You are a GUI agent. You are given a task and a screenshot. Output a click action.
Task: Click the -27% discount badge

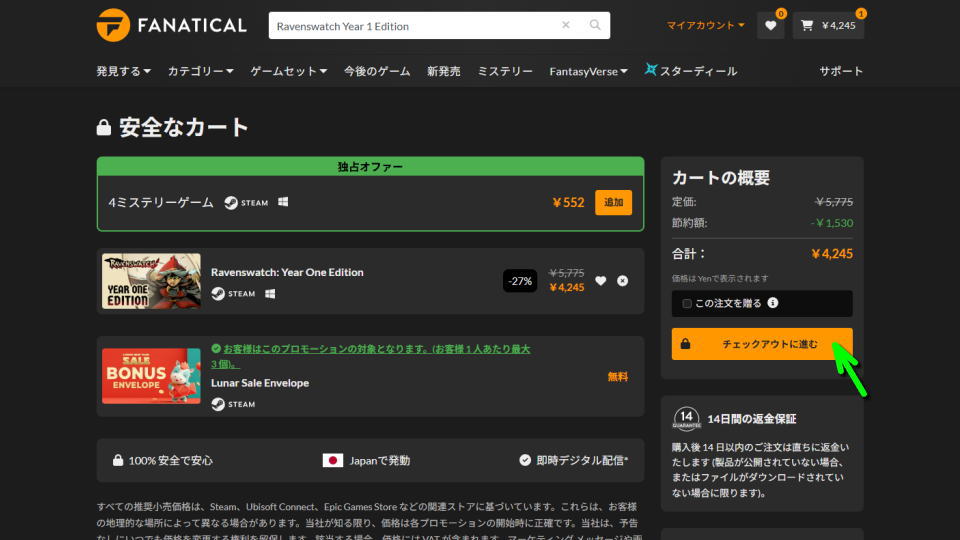[520, 281]
